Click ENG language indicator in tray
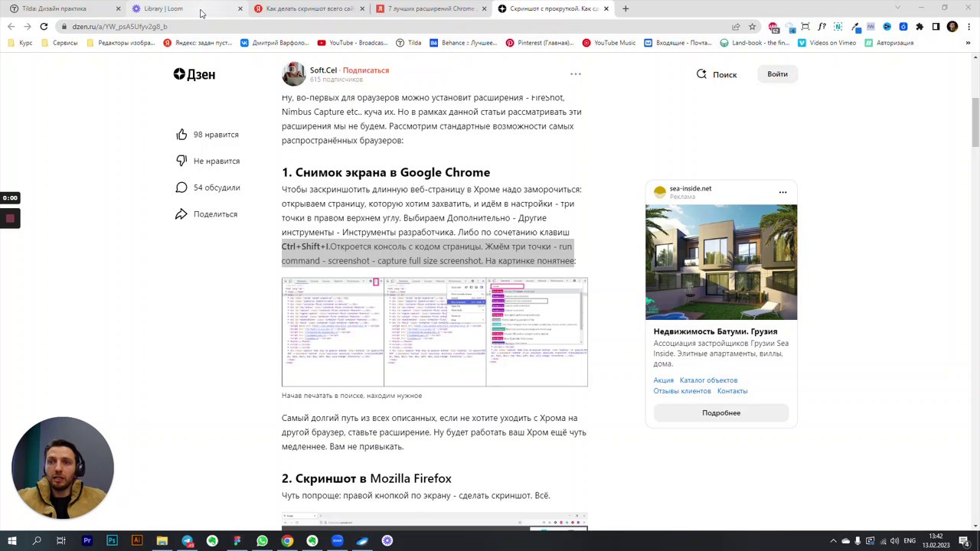 (x=910, y=541)
